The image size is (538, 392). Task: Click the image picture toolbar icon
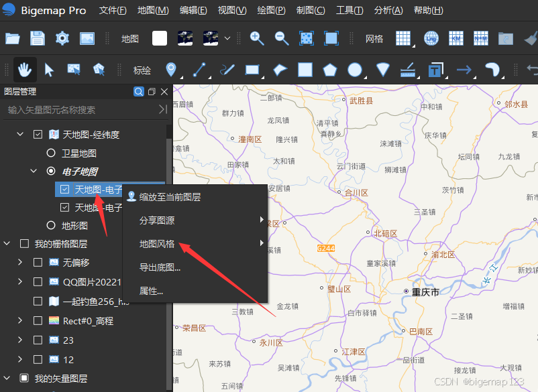click(x=87, y=38)
